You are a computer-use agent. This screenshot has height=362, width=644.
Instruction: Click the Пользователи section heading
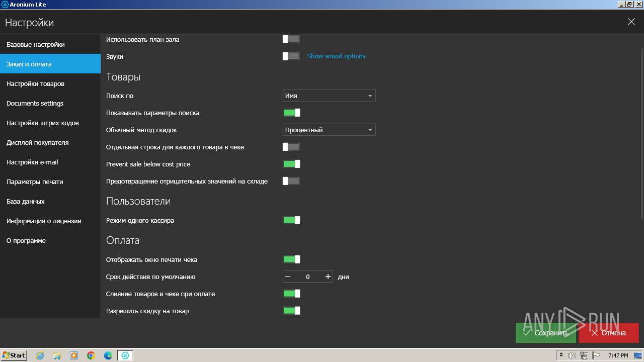[138, 201]
